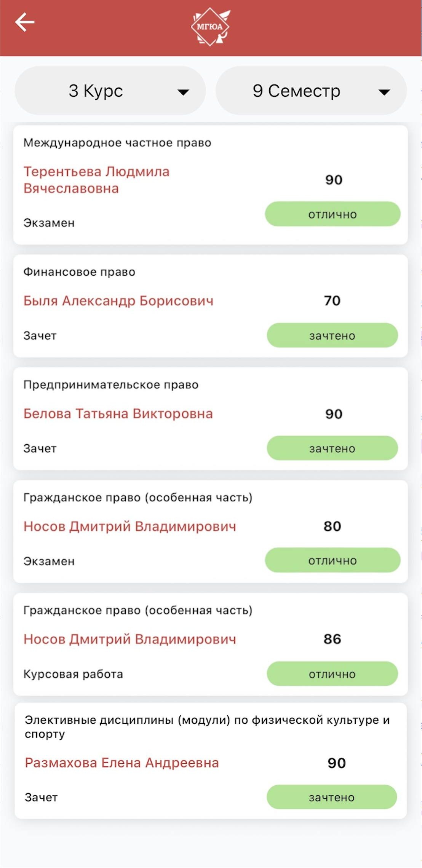Open teacher Размахова Елена Андреевна
The image size is (422, 868).
click(122, 763)
